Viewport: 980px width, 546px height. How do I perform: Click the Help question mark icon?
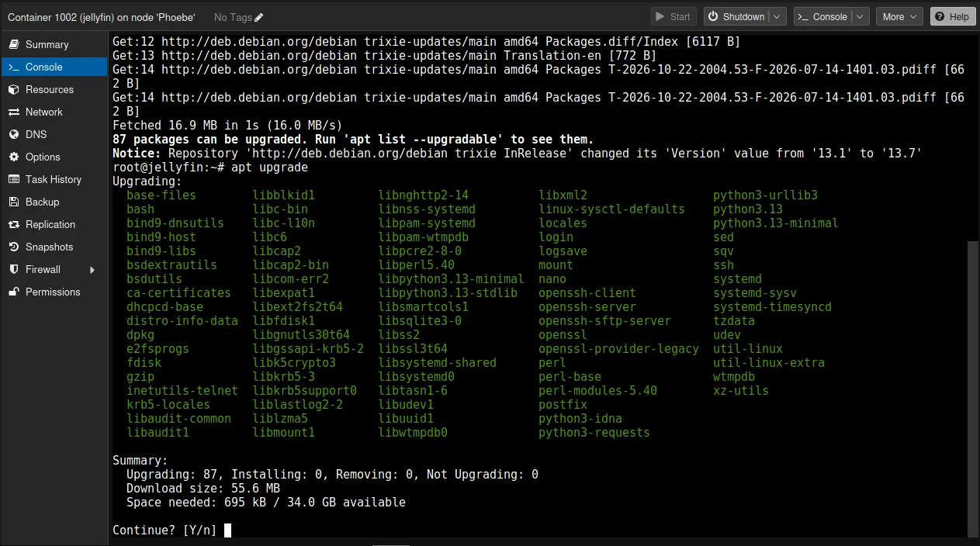coord(940,16)
